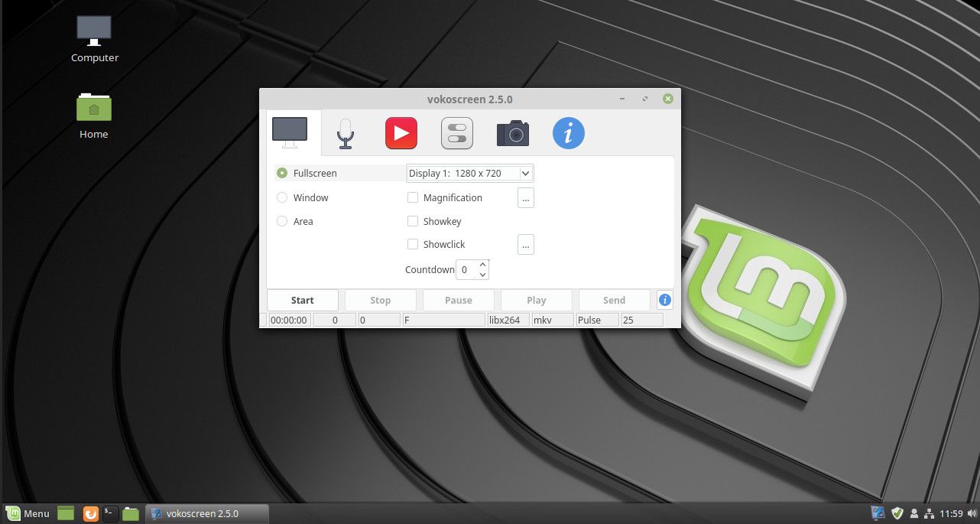Viewport: 980px width, 524px height.
Task: Click the small info icon beside Send
Action: tap(665, 300)
